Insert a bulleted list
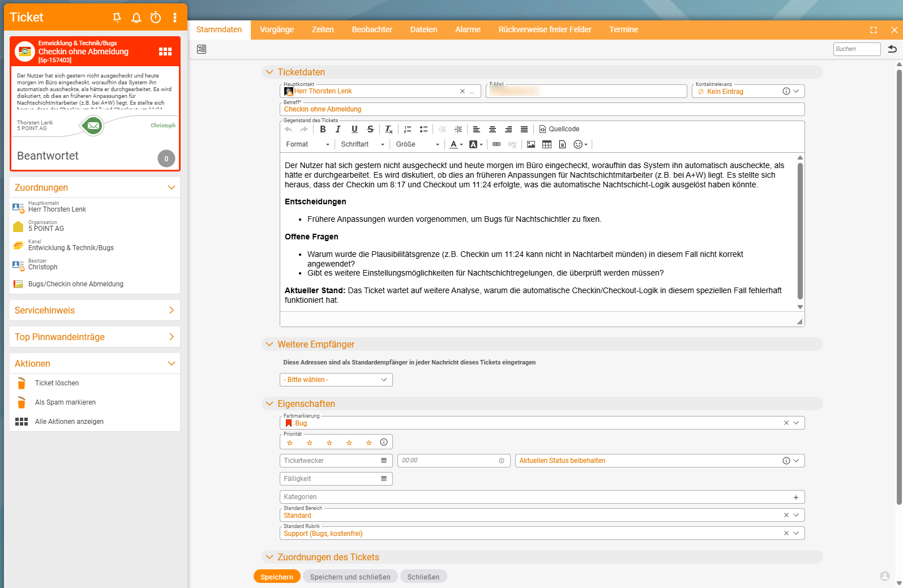 423,129
